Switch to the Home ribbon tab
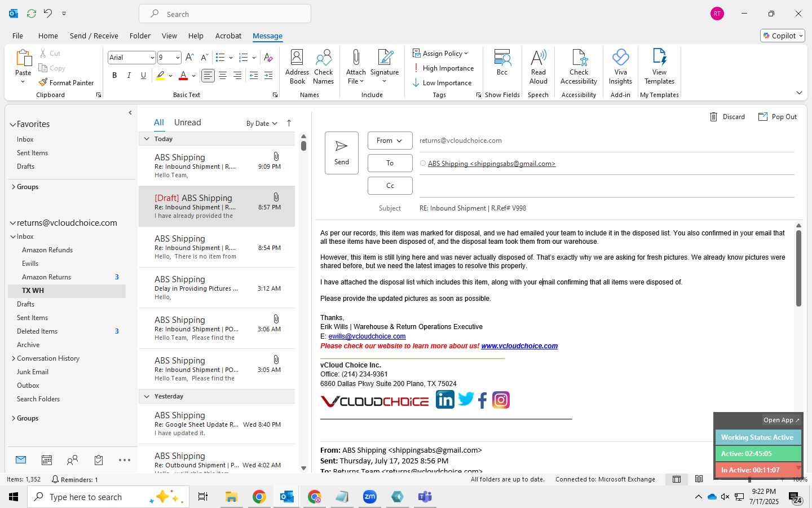Screen dimensions: 812x508 click(x=48, y=36)
